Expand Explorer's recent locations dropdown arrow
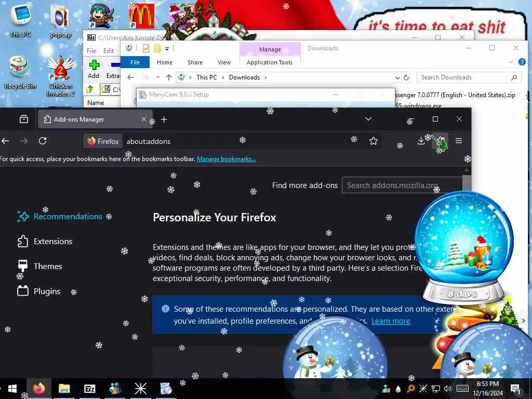Screen dimensions: 532x399 pyautogui.click(x=158, y=77)
